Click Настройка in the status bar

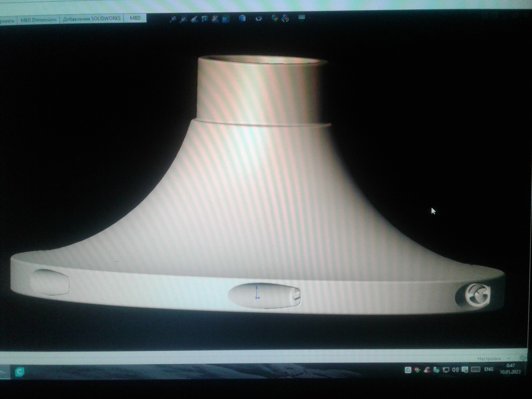pos(489,358)
